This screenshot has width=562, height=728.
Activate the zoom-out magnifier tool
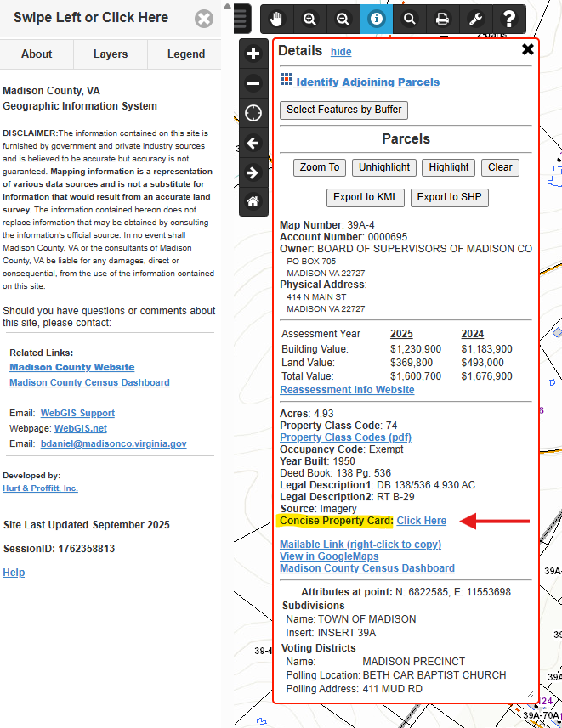tap(343, 19)
